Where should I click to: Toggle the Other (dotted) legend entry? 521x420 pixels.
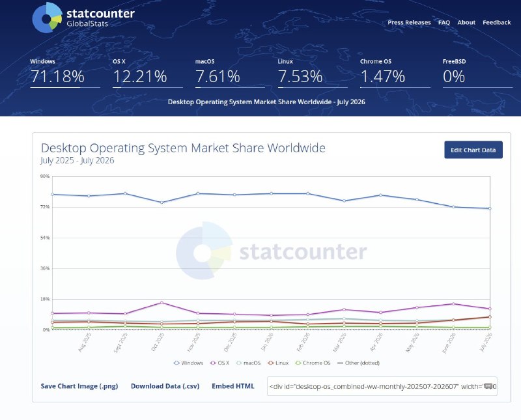pyautogui.click(x=358, y=363)
